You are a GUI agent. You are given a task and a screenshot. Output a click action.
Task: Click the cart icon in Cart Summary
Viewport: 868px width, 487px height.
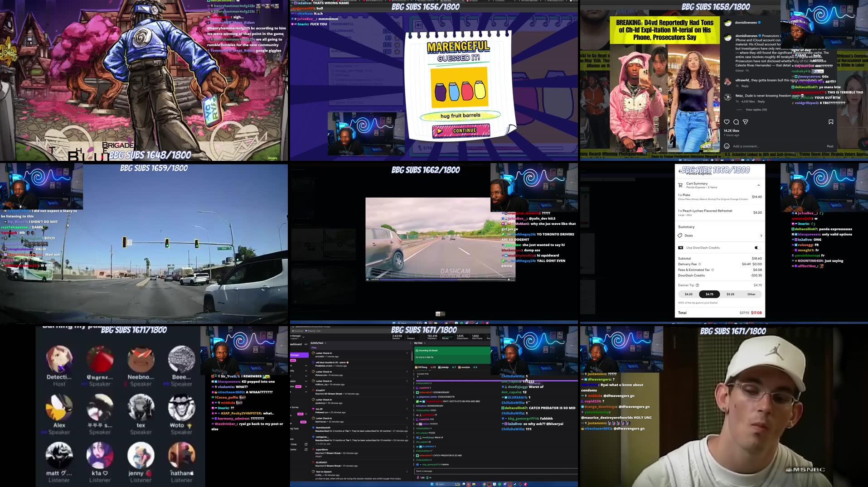[x=680, y=185]
